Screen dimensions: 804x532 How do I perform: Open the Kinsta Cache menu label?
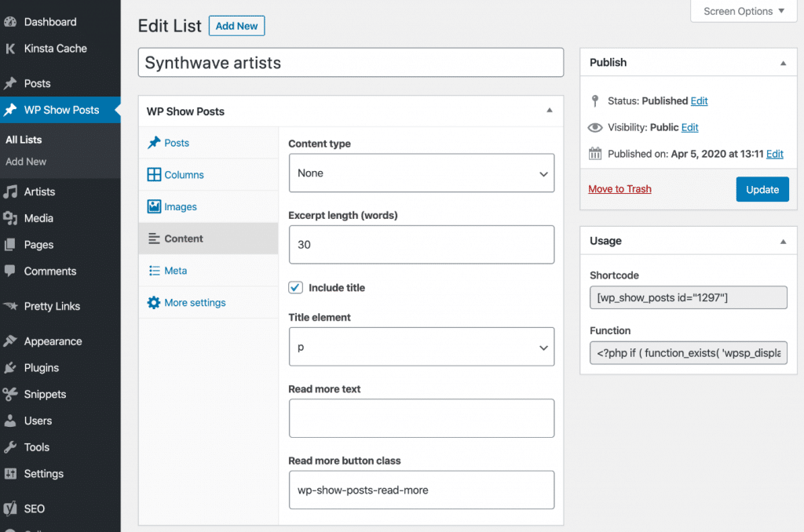click(x=56, y=49)
